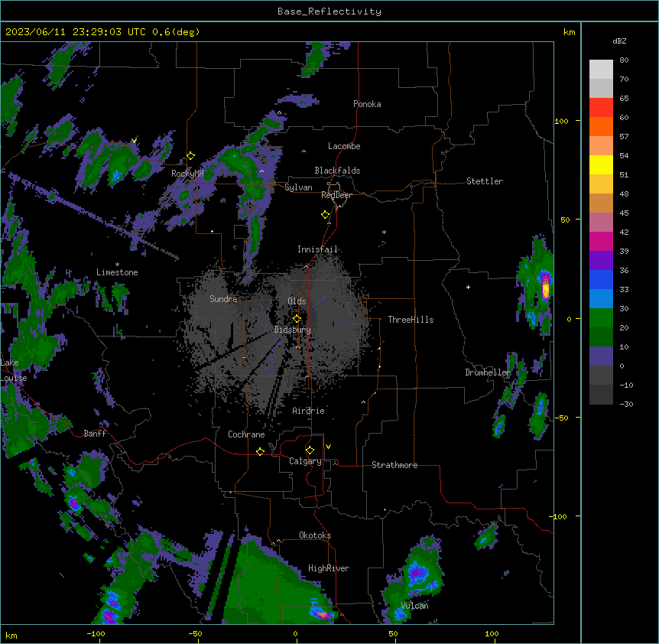659x644 pixels.
Task: Click the Sylvan label
Action: [x=298, y=187]
